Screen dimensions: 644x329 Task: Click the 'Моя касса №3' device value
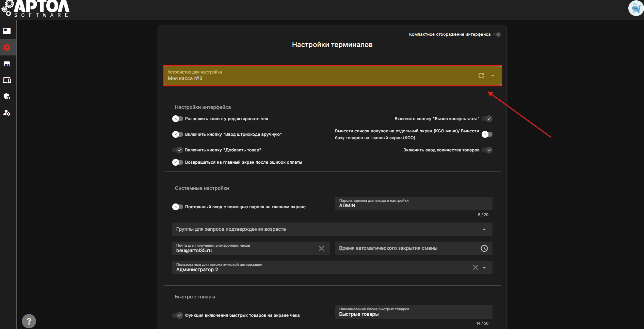(x=185, y=78)
